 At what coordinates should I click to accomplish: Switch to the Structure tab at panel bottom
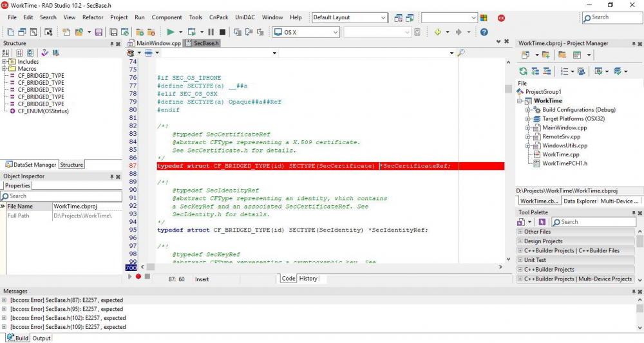pos(71,165)
